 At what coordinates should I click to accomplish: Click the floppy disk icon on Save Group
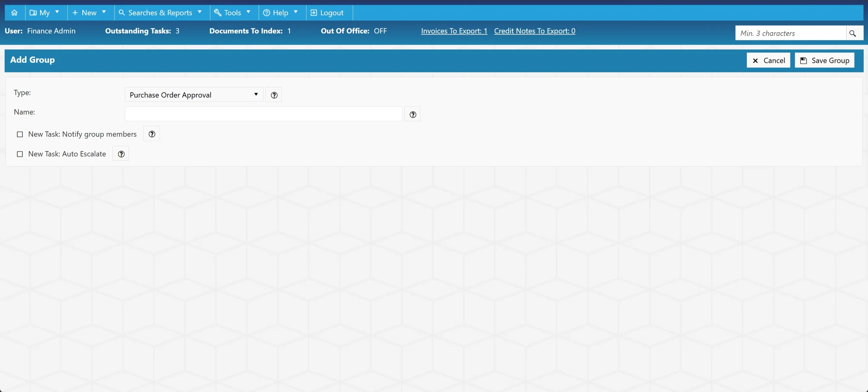803,61
